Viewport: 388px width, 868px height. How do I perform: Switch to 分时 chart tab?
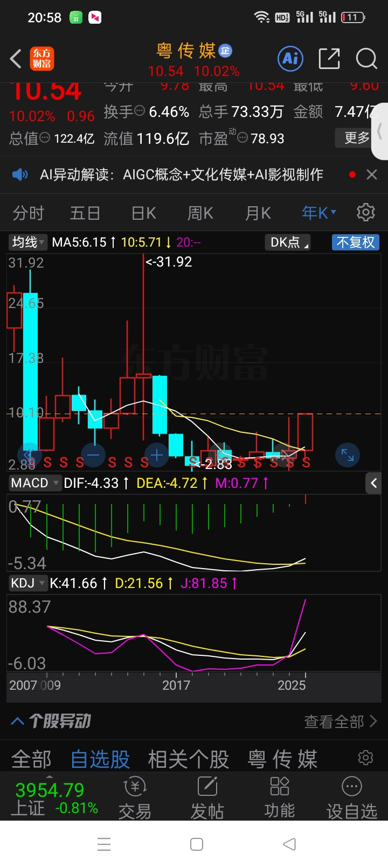click(29, 213)
